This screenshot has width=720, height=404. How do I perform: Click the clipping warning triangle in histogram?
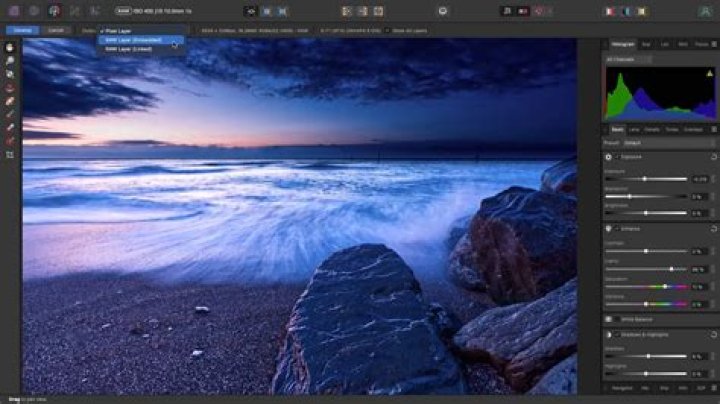click(x=709, y=73)
